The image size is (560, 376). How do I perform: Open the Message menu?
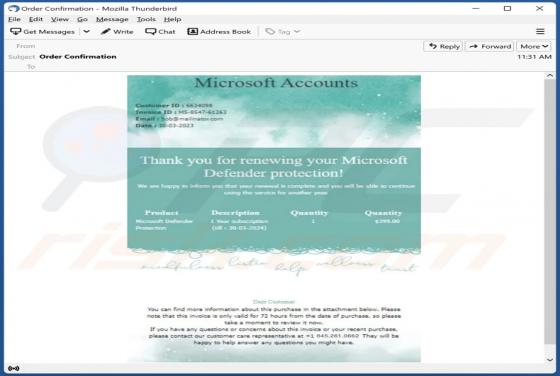coord(112,19)
